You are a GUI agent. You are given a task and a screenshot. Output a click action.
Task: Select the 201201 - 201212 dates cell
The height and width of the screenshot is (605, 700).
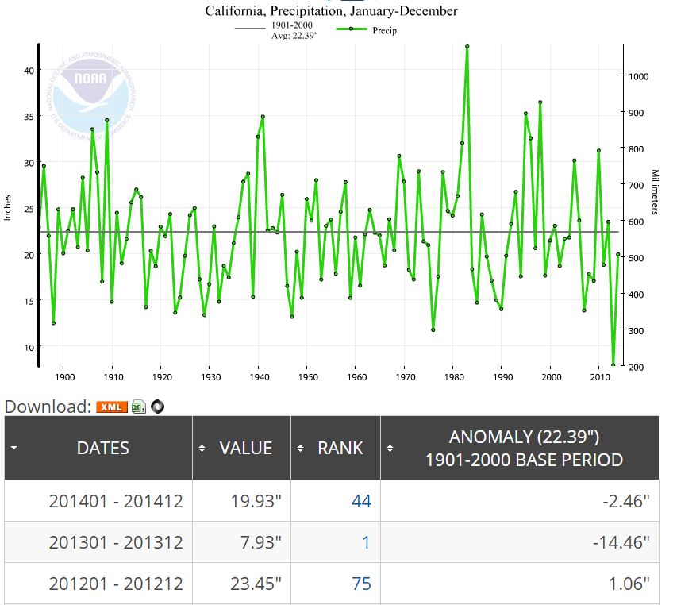click(x=116, y=584)
